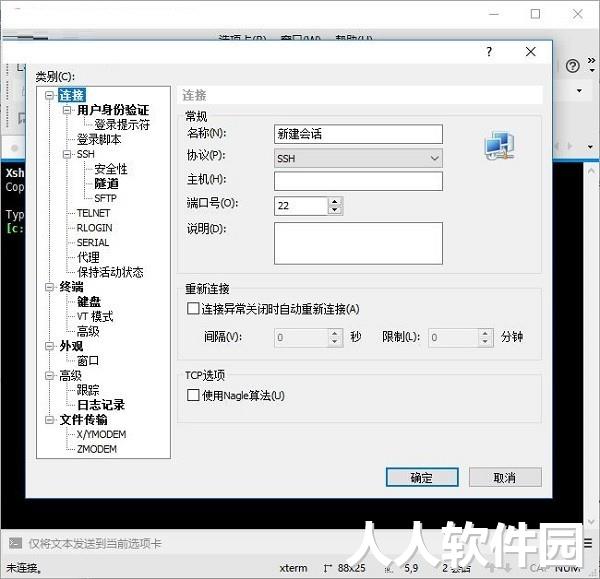Select SERIAL tree item
Image resolution: width=600 pixels, height=579 pixels.
click(x=93, y=243)
